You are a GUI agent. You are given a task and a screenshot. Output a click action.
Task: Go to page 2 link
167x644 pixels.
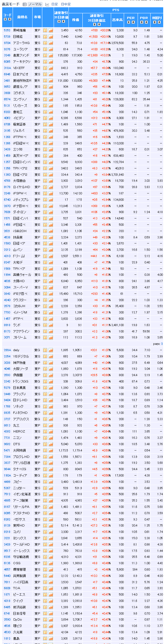point(162,344)
